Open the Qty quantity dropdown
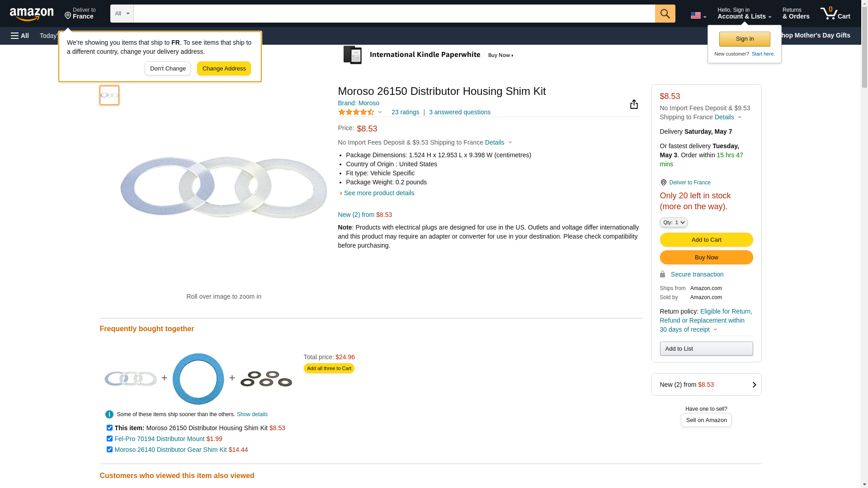 (x=673, y=222)
